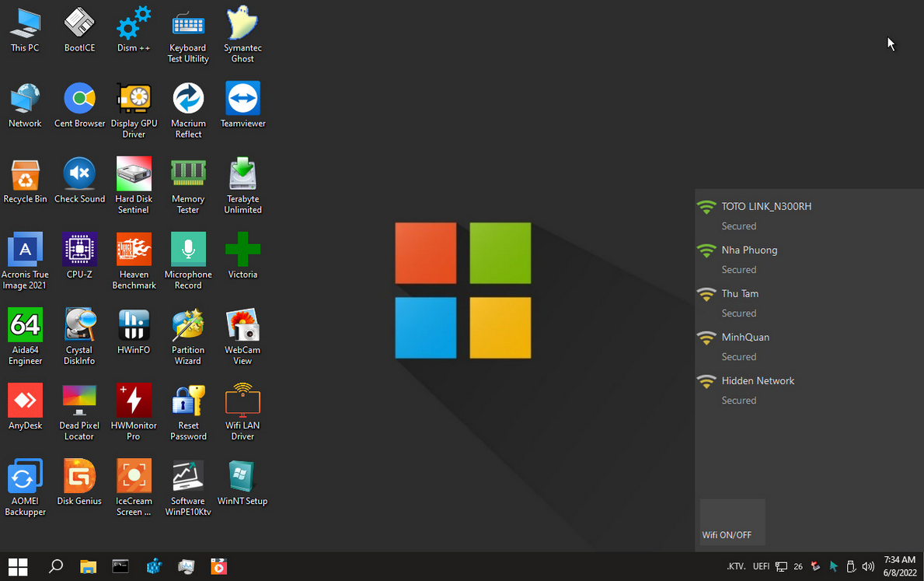Choose the Thu Tam wifi network

click(x=809, y=303)
